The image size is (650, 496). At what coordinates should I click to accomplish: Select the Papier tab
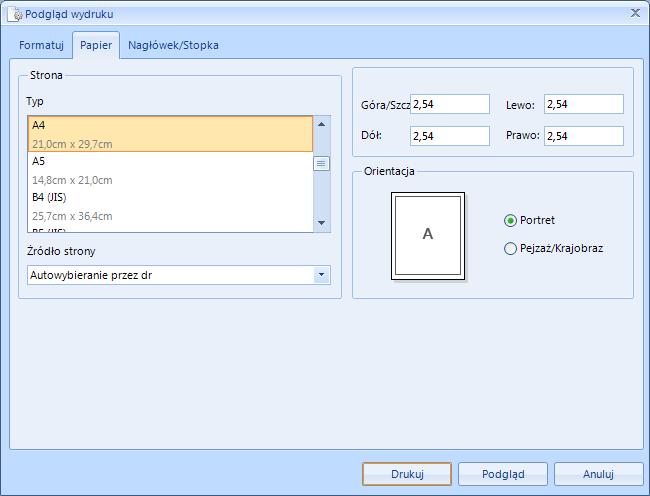(x=96, y=45)
